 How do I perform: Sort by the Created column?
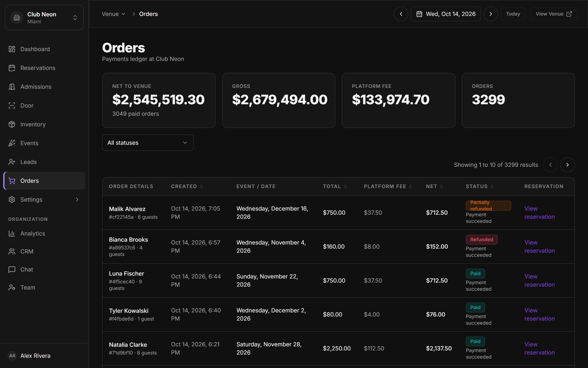click(187, 186)
